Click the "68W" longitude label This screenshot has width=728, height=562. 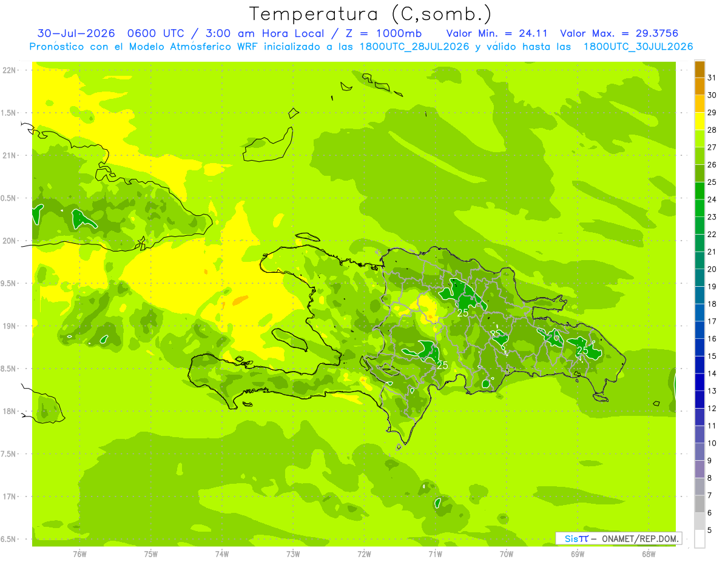click(x=649, y=554)
